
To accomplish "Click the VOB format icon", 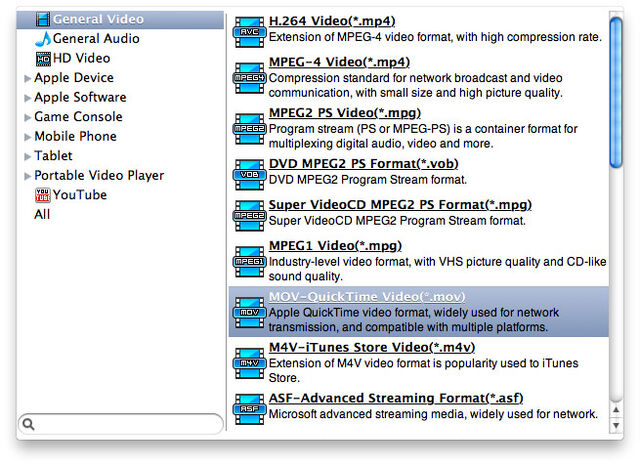I will click(249, 175).
